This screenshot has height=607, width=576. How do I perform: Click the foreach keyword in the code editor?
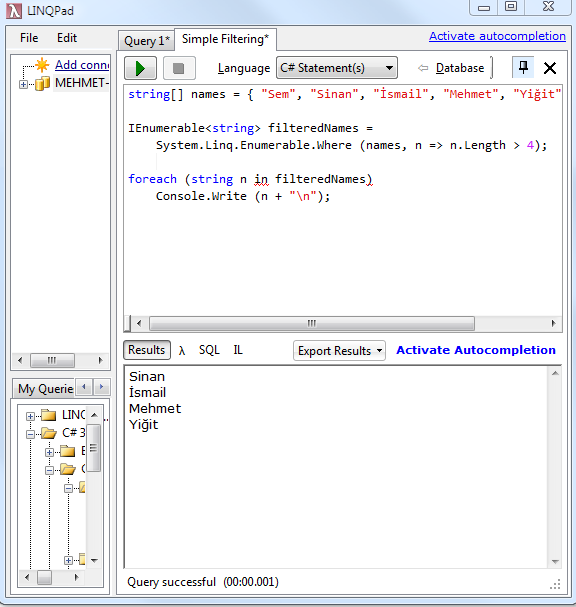pos(152,179)
